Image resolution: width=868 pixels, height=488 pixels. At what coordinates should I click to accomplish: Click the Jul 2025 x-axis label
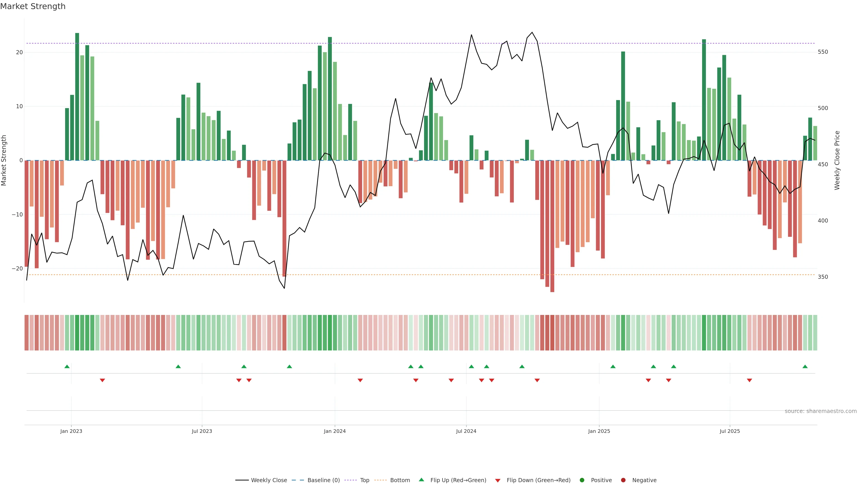click(729, 431)
